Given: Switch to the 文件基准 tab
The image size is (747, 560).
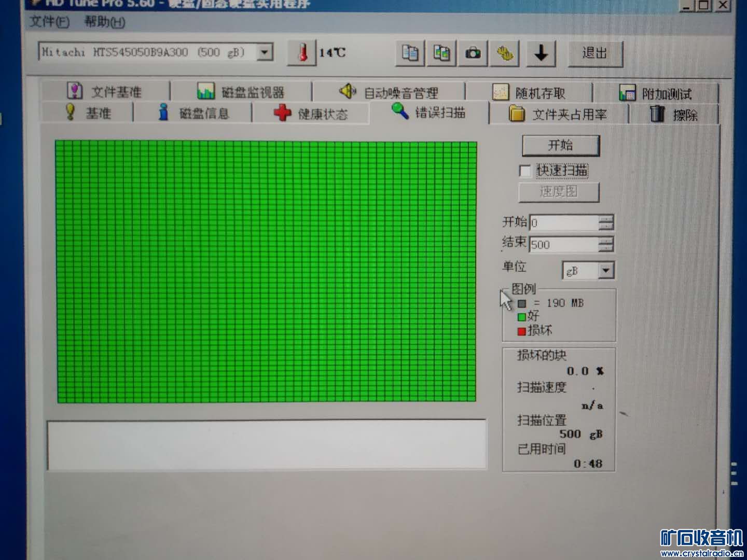Looking at the screenshot, I should click(x=105, y=92).
